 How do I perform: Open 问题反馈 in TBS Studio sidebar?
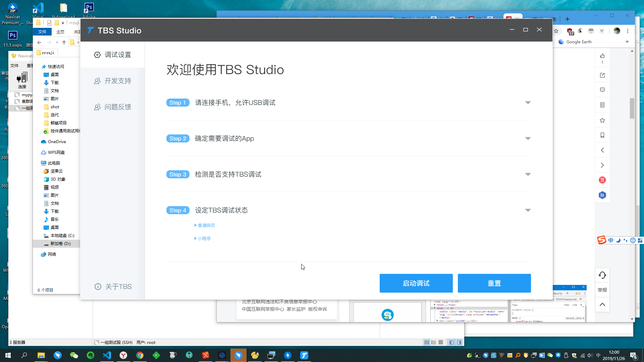point(112,107)
